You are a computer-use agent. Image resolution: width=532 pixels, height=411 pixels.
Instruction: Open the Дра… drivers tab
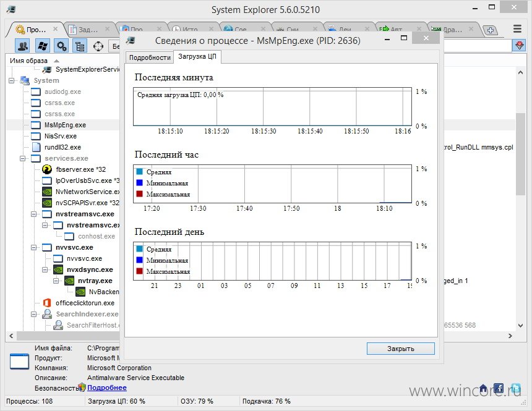[453, 30]
